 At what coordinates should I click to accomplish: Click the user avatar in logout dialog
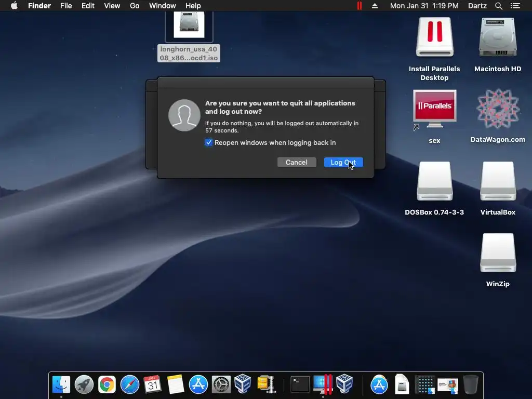[x=184, y=115]
